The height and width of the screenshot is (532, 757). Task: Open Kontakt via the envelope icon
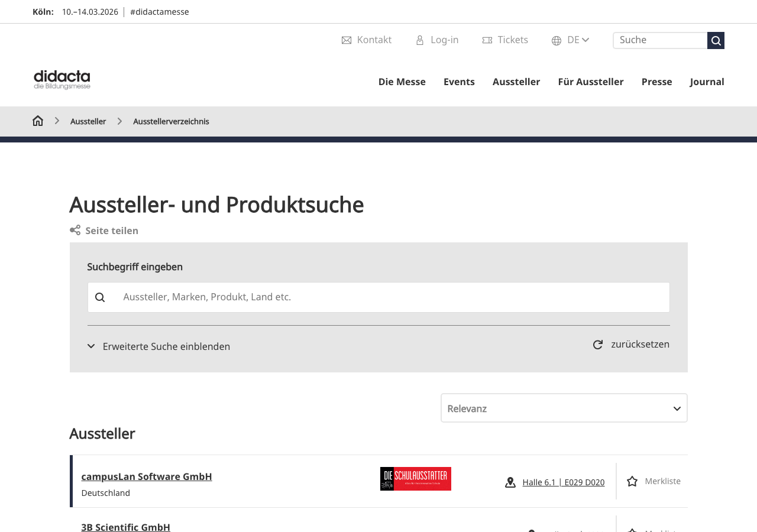click(x=347, y=40)
